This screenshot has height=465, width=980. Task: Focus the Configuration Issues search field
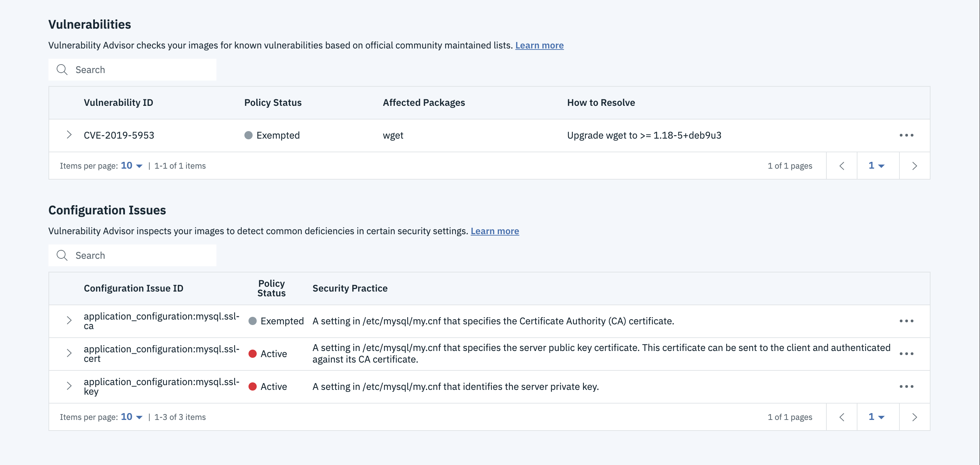coord(132,255)
